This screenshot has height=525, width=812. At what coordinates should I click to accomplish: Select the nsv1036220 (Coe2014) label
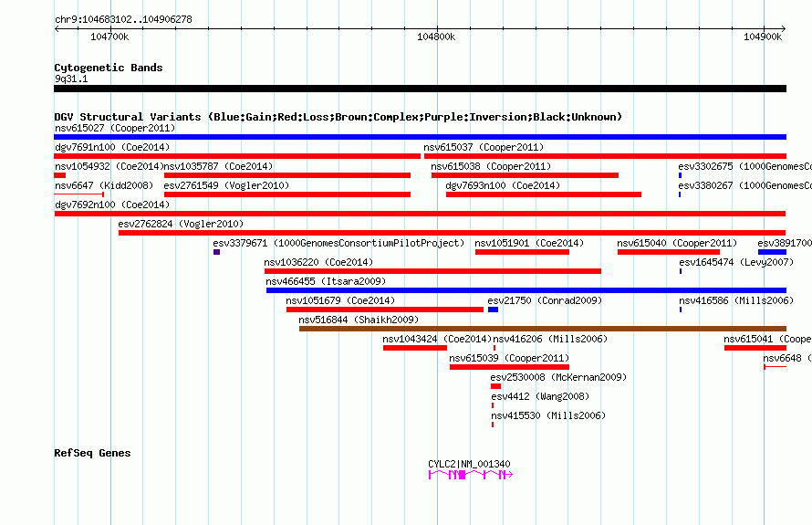tap(318, 262)
